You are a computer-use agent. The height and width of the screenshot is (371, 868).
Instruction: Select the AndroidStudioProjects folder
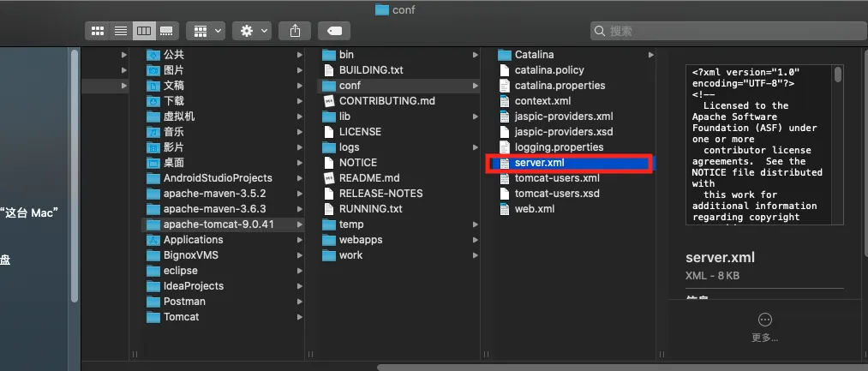[223, 178]
